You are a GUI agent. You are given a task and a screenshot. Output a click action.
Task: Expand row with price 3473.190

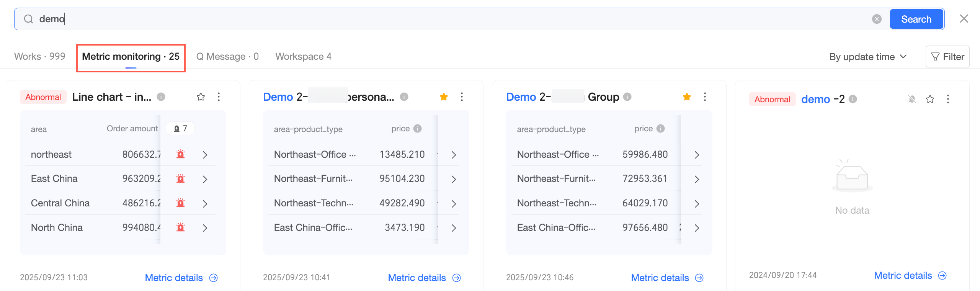(454, 228)
